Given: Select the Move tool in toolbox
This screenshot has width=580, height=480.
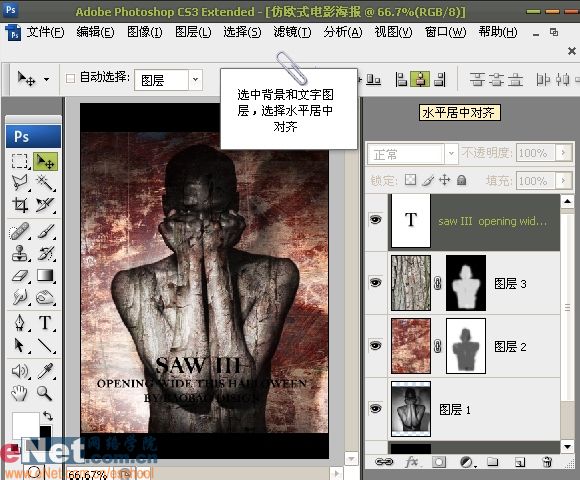Looking at the screenshot, I should point(45,162).
